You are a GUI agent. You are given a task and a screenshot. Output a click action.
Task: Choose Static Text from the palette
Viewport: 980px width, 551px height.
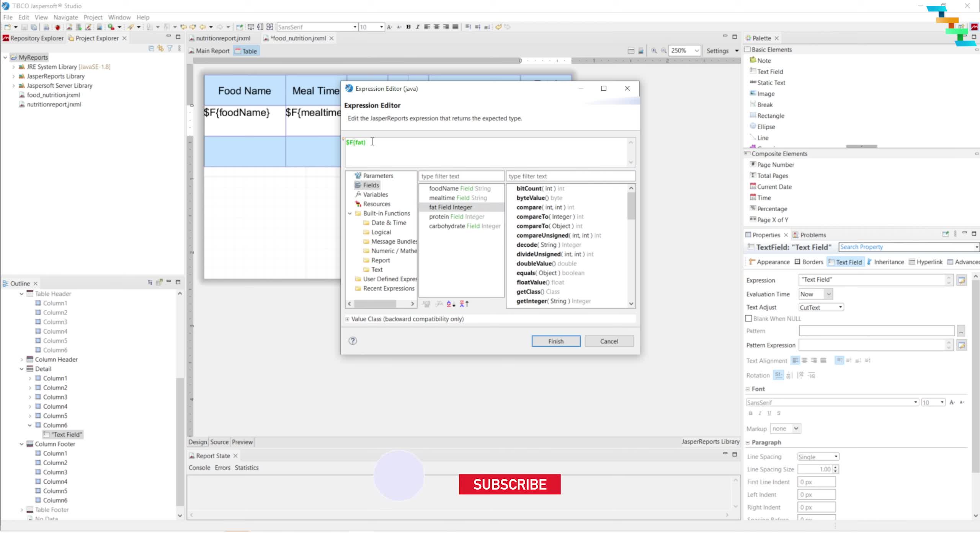(768, 83)
